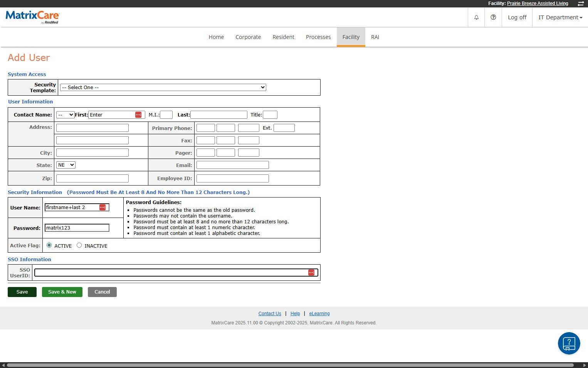This screenshot has width=588, height=368.
Task: Click the Email input field
Action: click(x=233, y=165)
